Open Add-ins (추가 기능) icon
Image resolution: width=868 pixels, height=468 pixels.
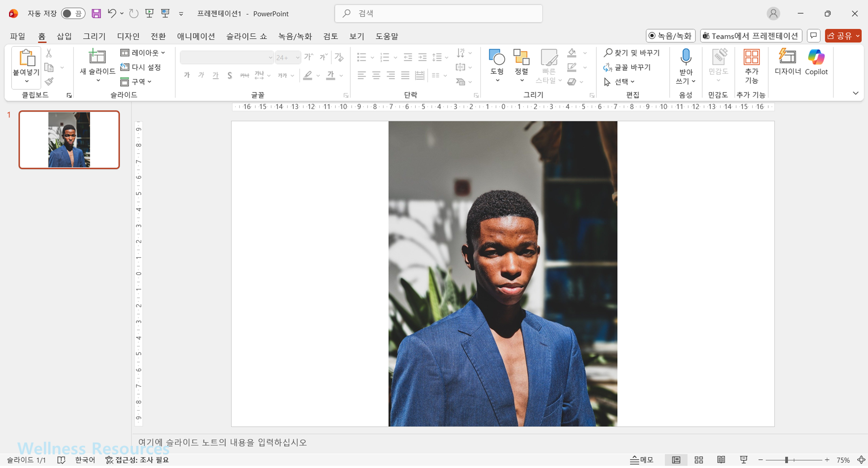(752, 57)
